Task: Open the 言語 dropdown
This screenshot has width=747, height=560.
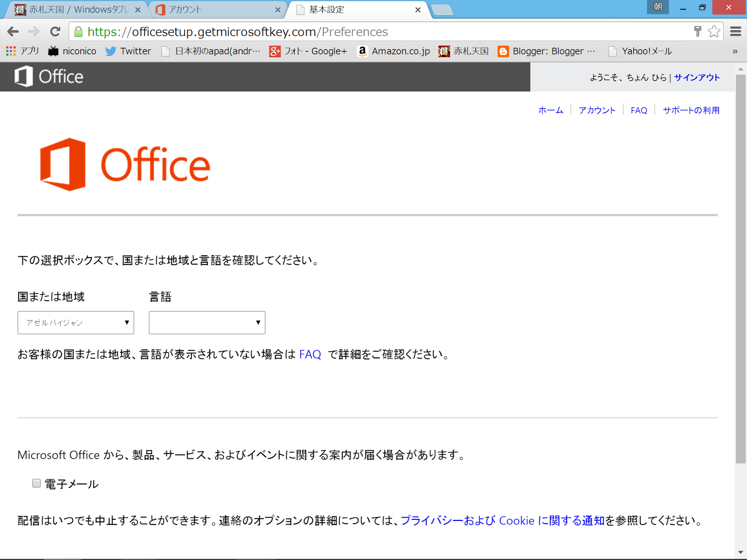Action: 207,322
